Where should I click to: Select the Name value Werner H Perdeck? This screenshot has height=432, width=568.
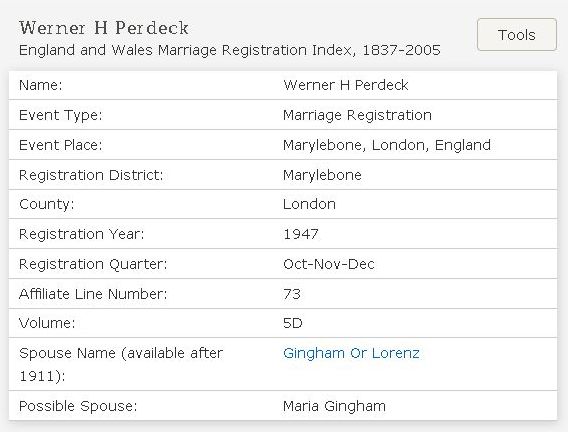coord(346,85)
